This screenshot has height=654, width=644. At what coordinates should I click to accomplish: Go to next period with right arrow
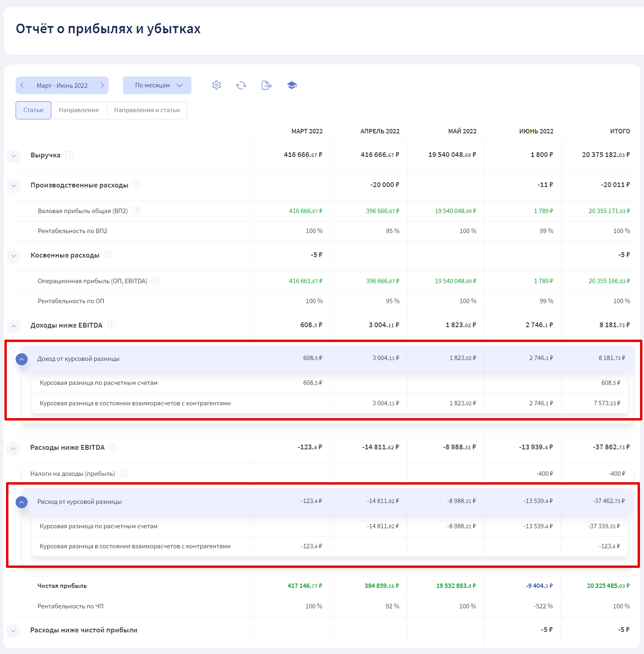pyautogui.click(x=102, y=85)
